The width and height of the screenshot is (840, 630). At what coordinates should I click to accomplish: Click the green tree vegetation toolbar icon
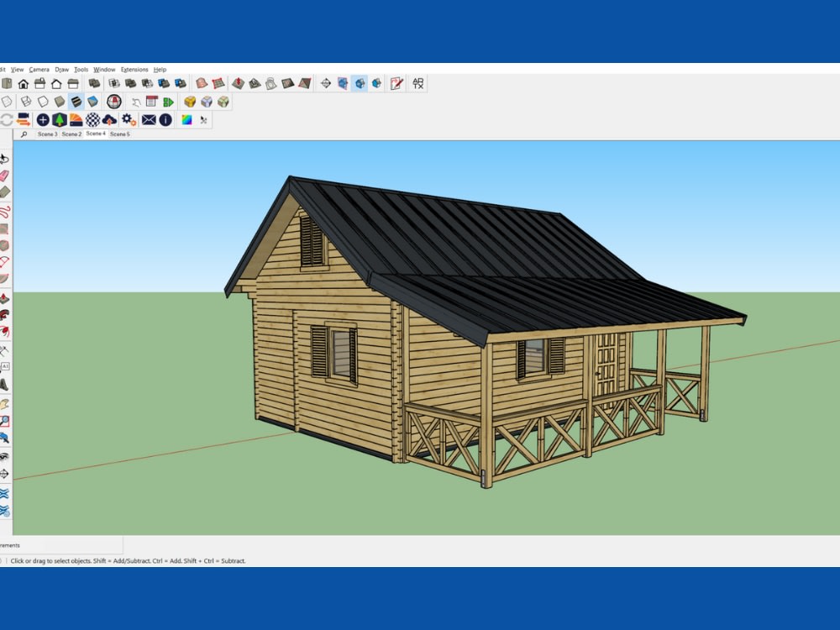(60, 119)
